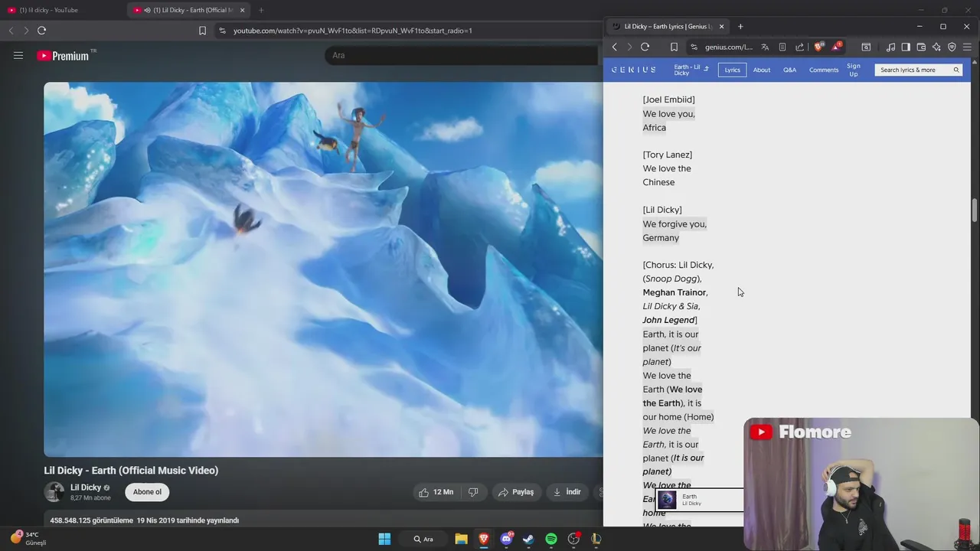Image resolution: width=980 pixels, height=551 pixels.
Task: Close the Lil Dicky Earth Lyrics tab
Action: click(721, 26)
